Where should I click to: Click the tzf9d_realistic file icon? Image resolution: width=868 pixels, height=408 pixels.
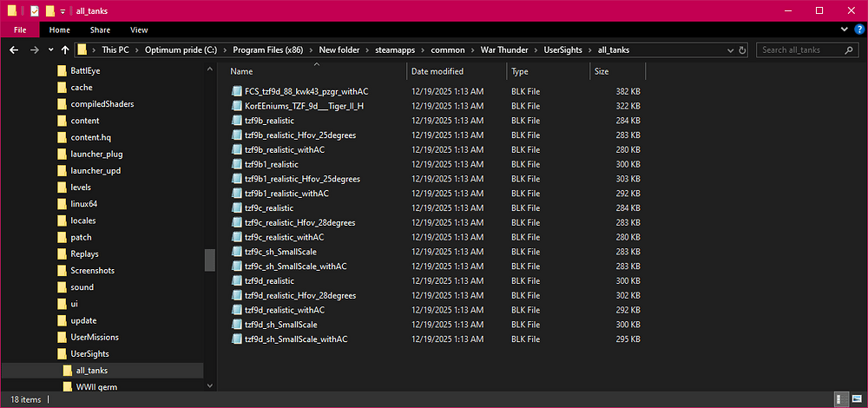coord(236,281)
